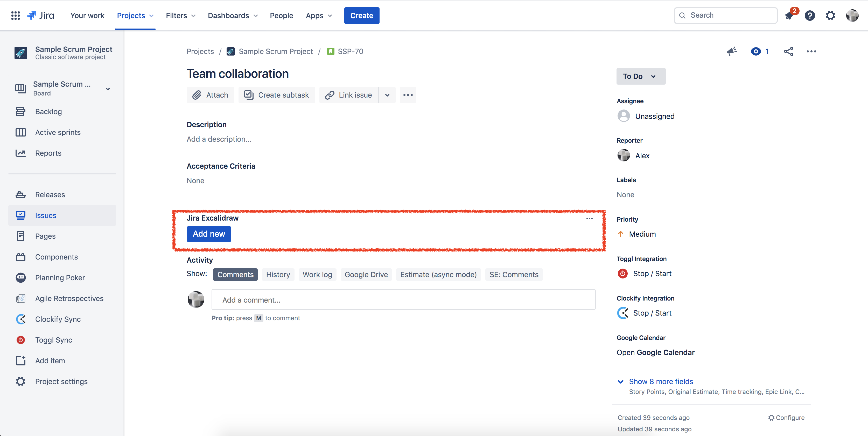Screen dimensions: 868x436
Task: Toggle watching this issue eye icon
Action: click(756, 51)
